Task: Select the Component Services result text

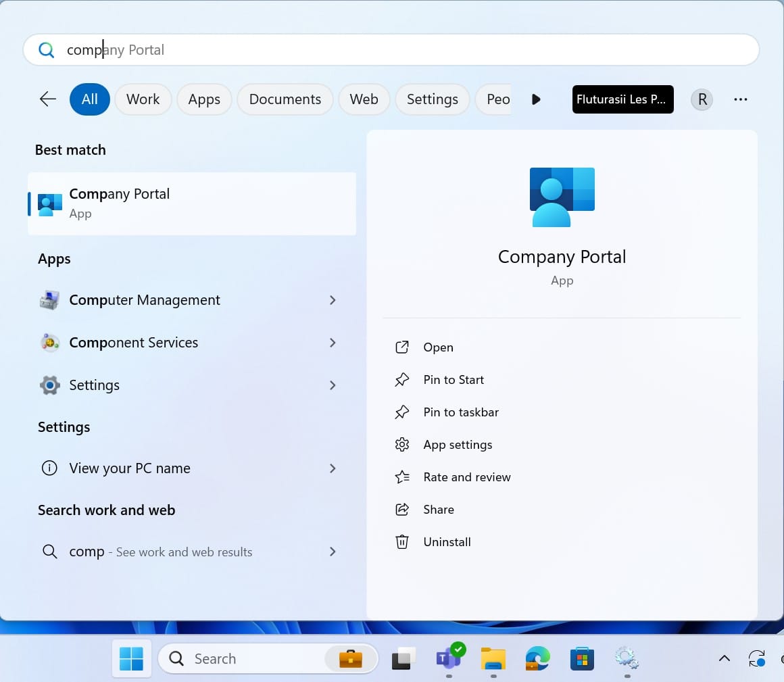Action: click(134, 343)
